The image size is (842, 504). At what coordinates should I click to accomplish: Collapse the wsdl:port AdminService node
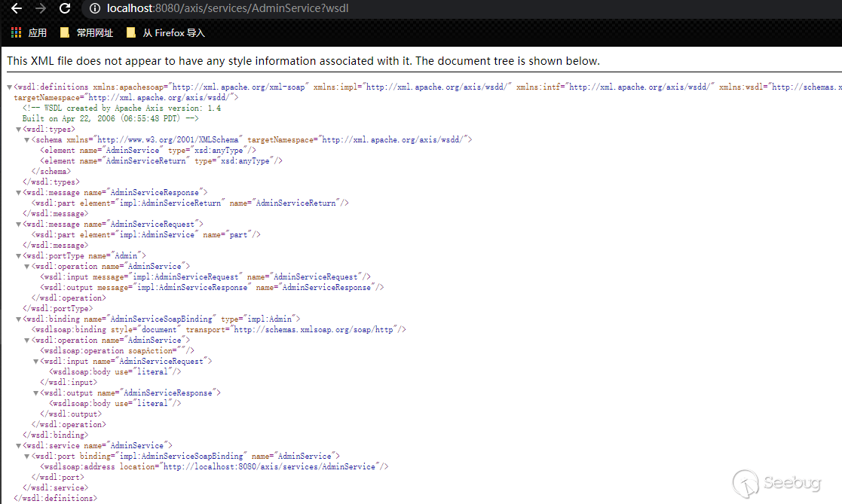pos(27,457)
